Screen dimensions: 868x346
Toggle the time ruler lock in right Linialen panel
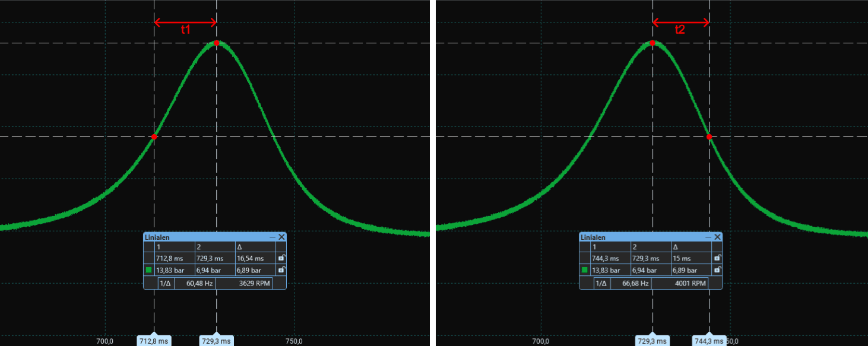click(x=717, y=258)
